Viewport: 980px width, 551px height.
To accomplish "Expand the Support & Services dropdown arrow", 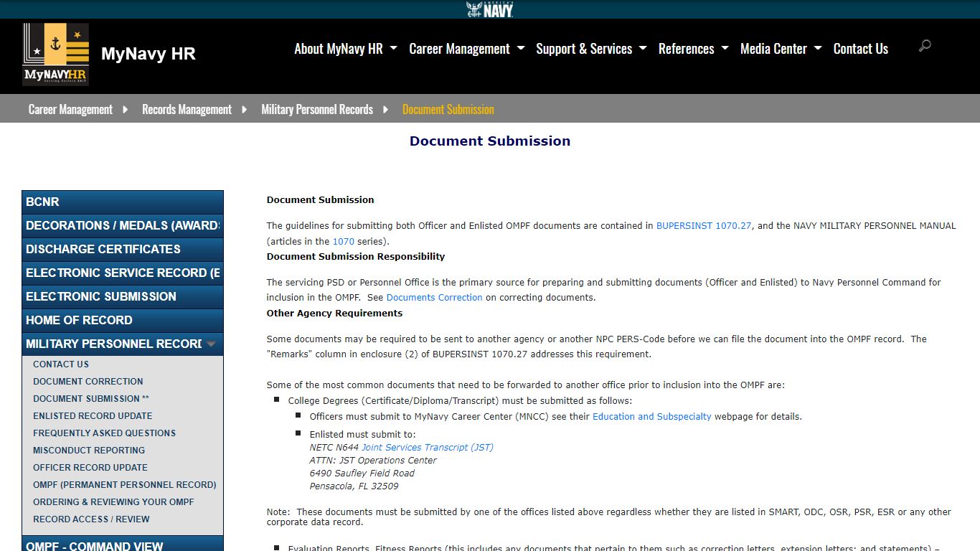I will click(643, 48).
